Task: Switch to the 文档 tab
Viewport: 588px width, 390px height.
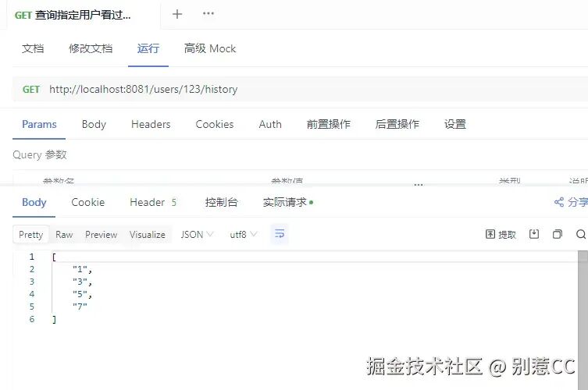Action: coord(33,48)
